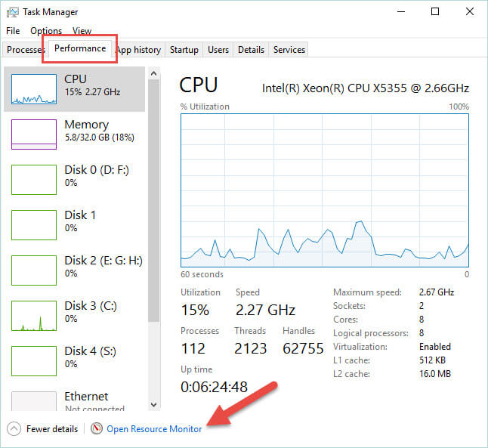This screenshot has height=448, width=488.
Task: Select the Disk 1 graph thumbnail
Action: pos(34,225)
